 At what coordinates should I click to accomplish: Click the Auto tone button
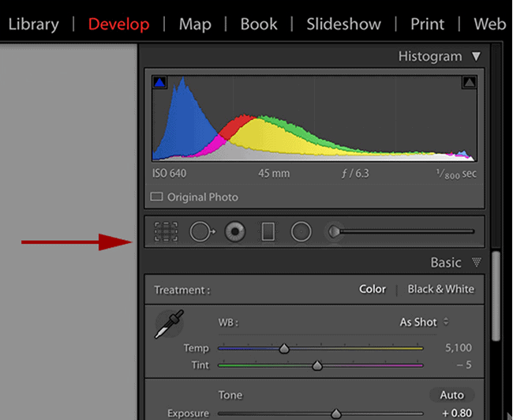(x=452, y=395)
